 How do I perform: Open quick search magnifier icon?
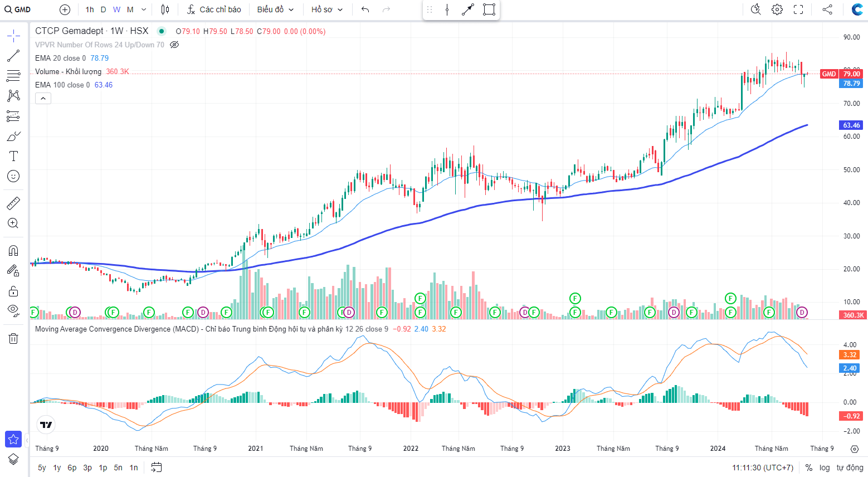pos(755,9)
